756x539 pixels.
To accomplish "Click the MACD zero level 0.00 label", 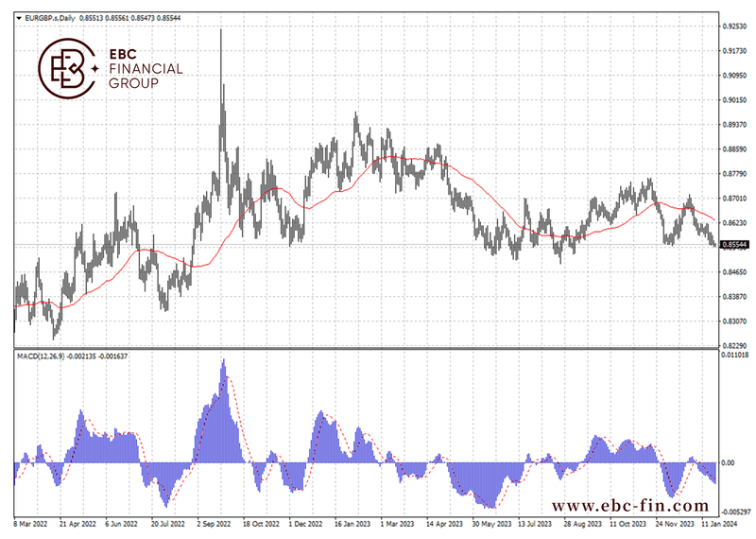I will click(728, 462).
